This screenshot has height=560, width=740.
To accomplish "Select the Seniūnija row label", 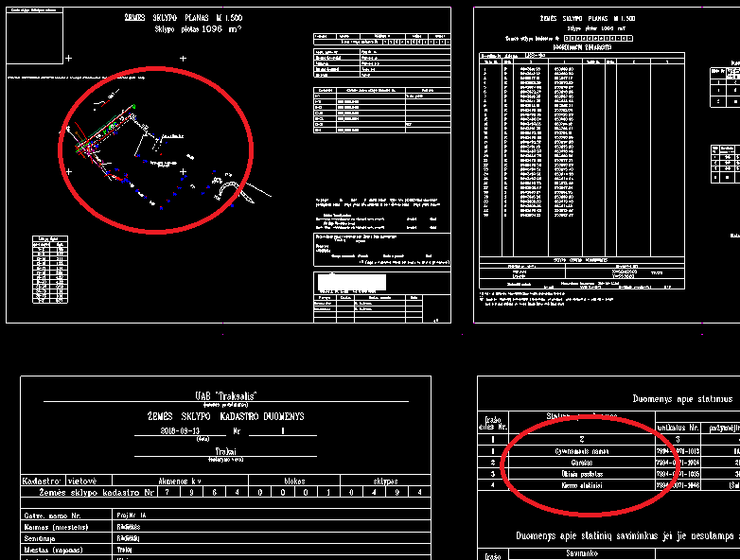I will click(x=40, y=538).
